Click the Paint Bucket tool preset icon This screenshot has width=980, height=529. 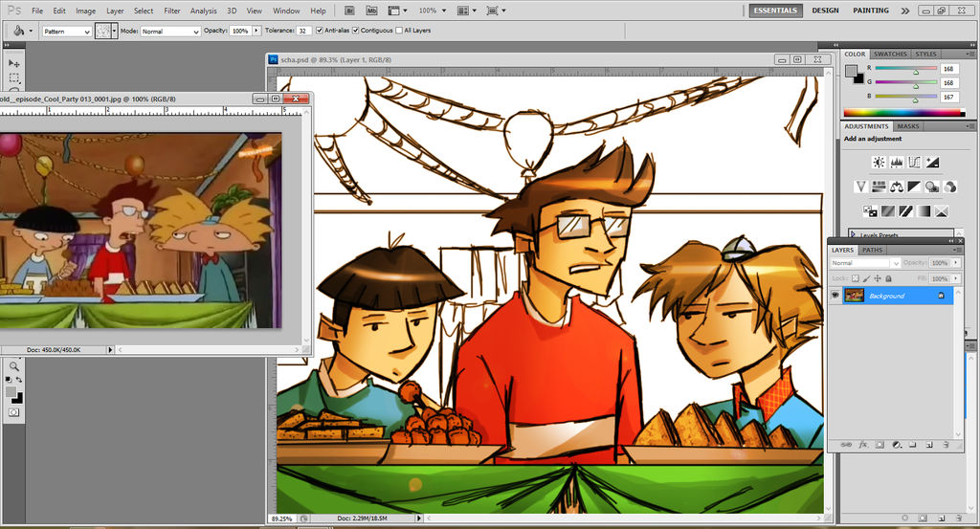click(19, 31)
